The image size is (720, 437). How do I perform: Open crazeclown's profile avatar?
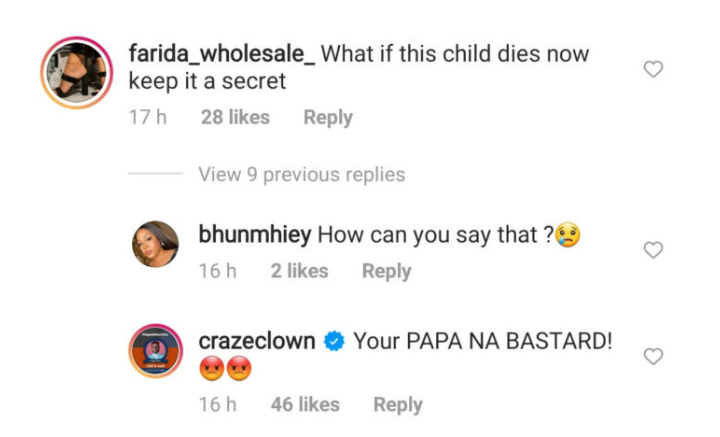point(155,353)
